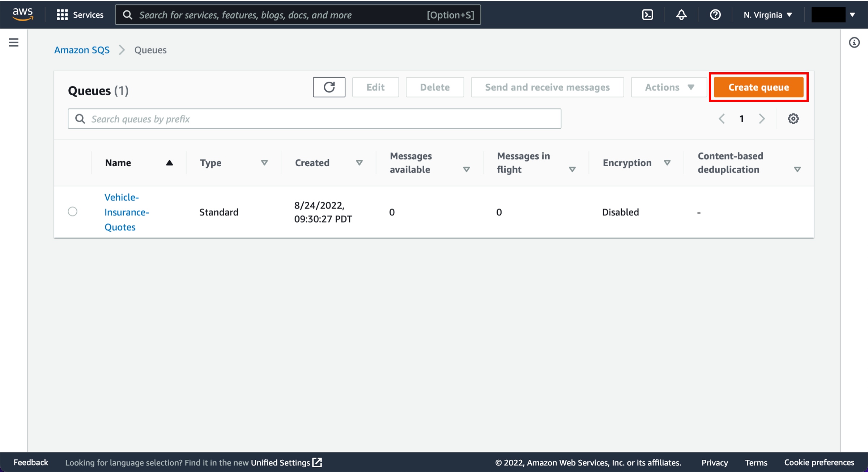Click the AWS Services grid icon
The image size is (868, 472).
tap(61, 14)
